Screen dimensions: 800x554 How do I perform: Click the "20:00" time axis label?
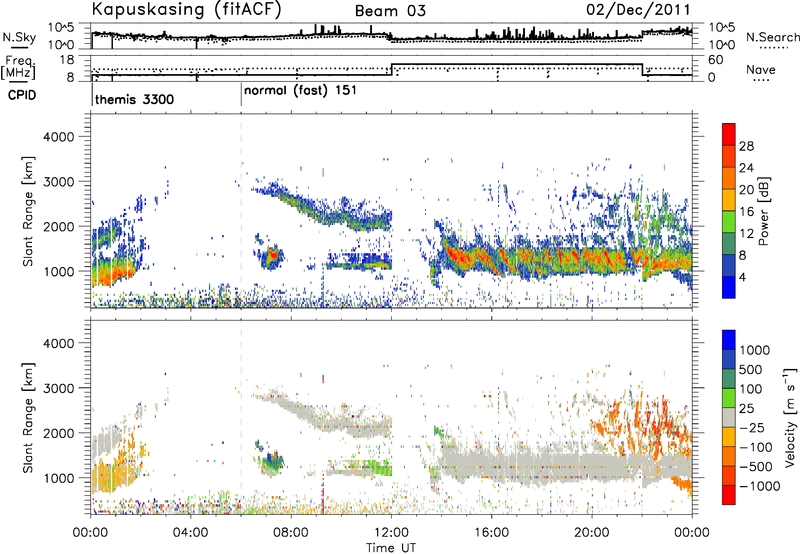click(592, 533)
